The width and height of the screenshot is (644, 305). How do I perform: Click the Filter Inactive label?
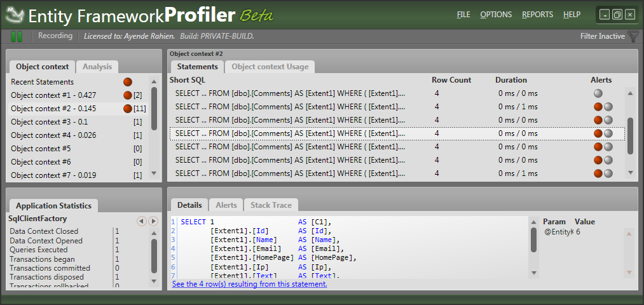[603, 36]
